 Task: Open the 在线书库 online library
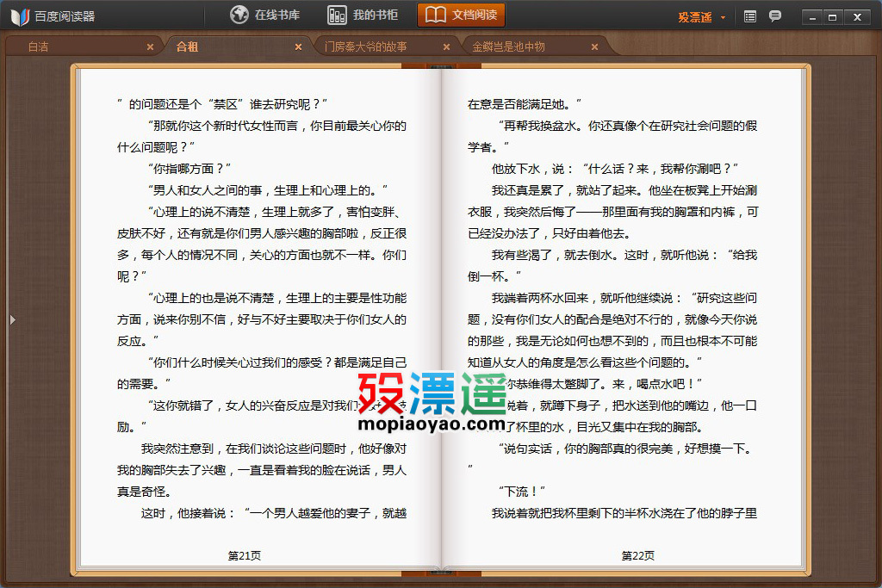264,15
